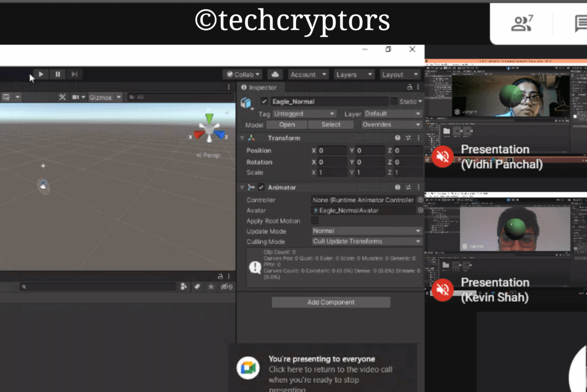Image resolution: width=587 pixels, height=392 pixels.
Task: Open Update Mode Normal dropdown
Action: click(367, 231)
